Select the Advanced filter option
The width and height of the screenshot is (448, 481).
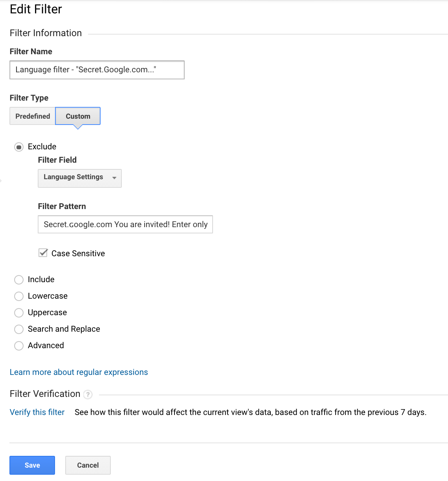click(x=19, y=346)
